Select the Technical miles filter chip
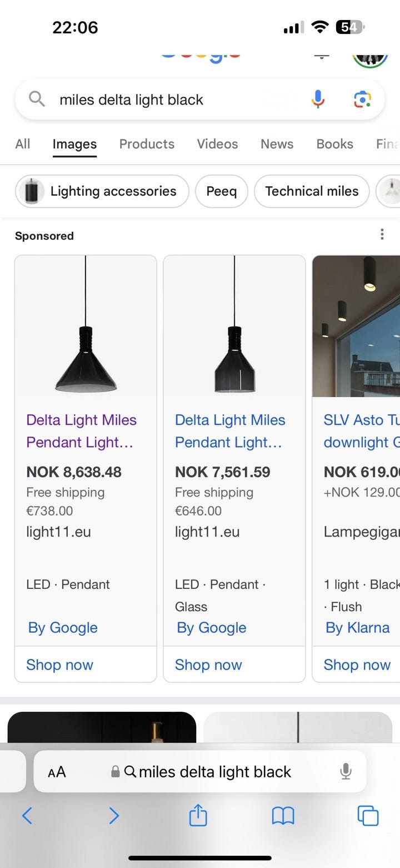The height and width of the screenshot is (868, 400). [311, 191]
